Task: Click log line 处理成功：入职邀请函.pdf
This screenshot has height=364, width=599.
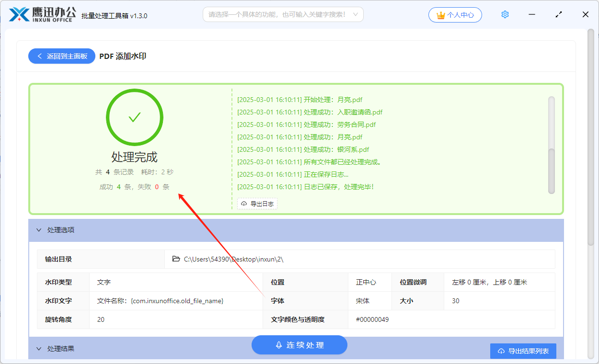Action: pos(310,112)
